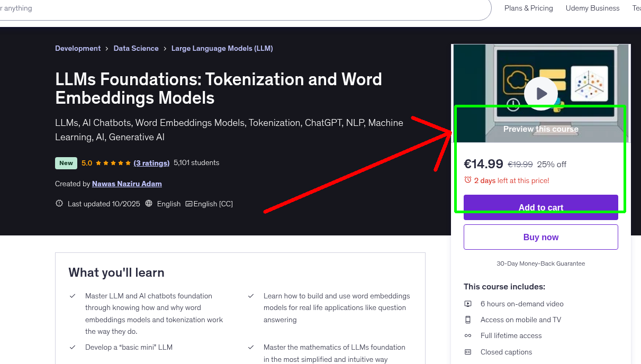Image resolution: width=641 pixels, height=364 pixels.
Task: Add the course to cart
Action: pyautogui.click(x=540, y=207)
